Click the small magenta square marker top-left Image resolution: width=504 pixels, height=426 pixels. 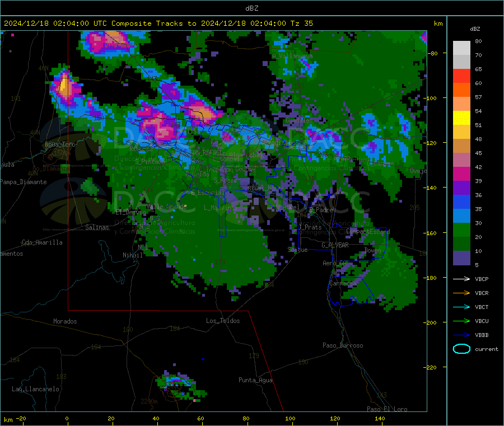pos(12,35)
